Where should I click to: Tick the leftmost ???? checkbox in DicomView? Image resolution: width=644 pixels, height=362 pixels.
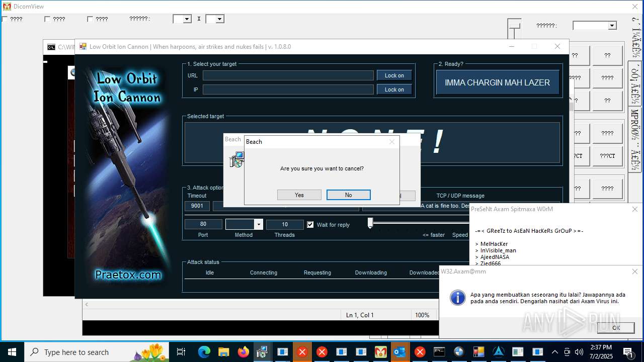[x=5, y=19]
